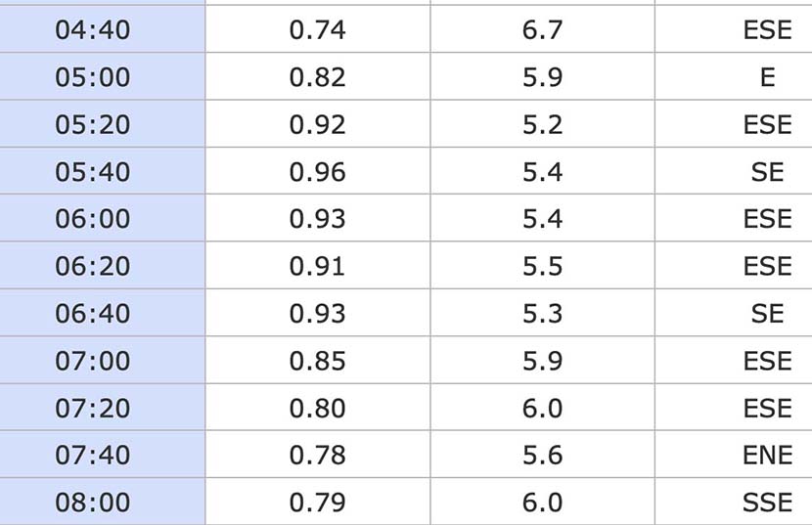Click the 5.6 value cell
Screen dimensions: 812x525
tap(542, 455)
